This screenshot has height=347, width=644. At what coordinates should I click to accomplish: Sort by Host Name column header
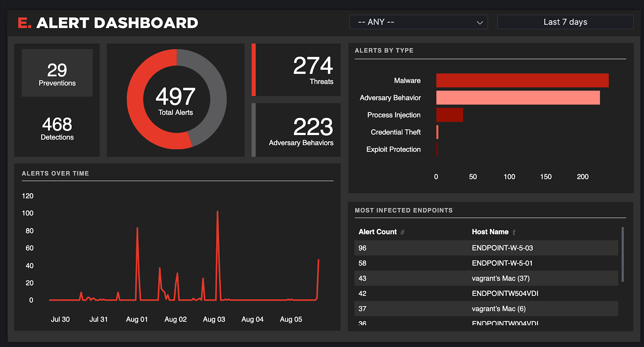[x=490, y=232]
